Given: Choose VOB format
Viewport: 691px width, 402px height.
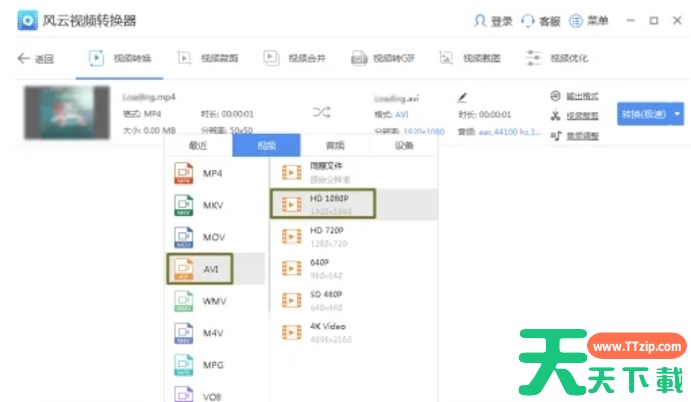Looking at the screenshot, I should [215, 394].
